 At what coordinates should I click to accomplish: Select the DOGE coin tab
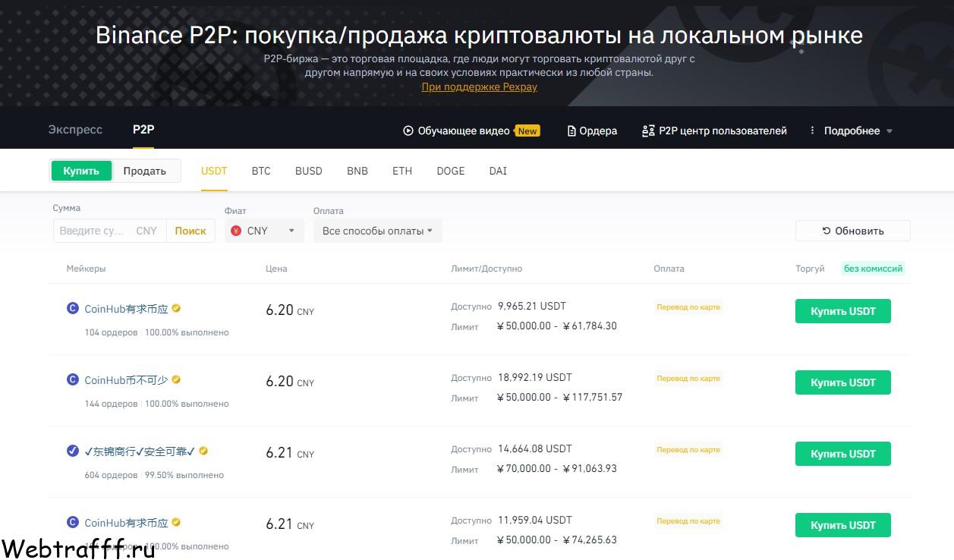click(451, 171)
